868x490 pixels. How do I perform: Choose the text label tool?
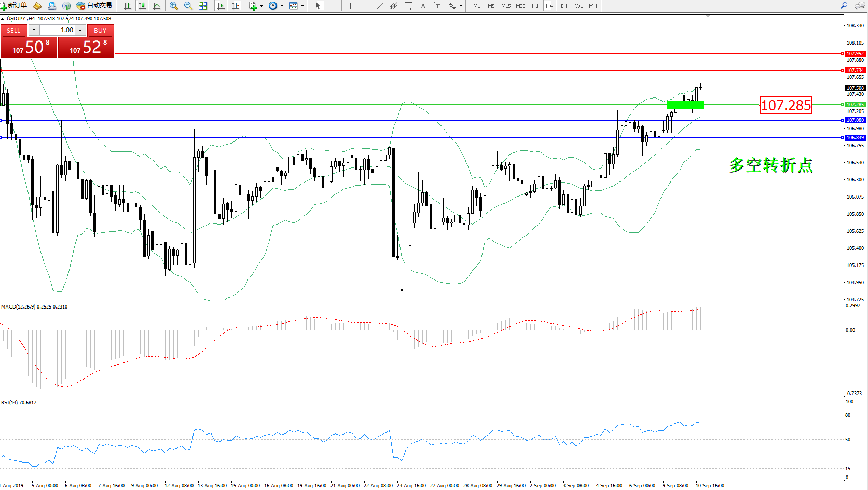423,6
